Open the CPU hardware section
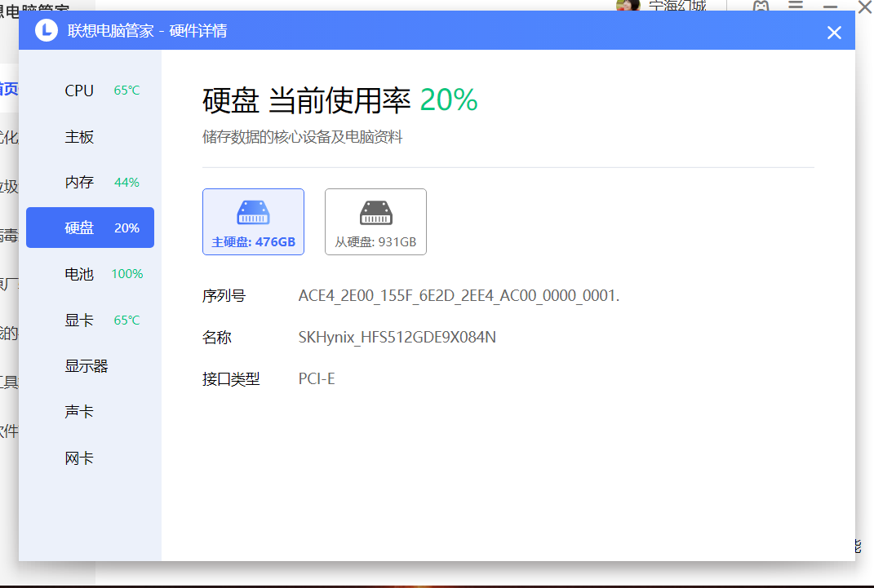 (x=90, y=91)
